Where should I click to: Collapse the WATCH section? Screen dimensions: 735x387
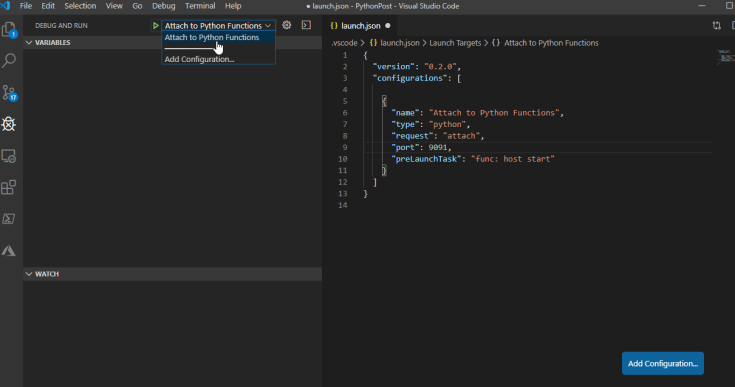point(172,274)
